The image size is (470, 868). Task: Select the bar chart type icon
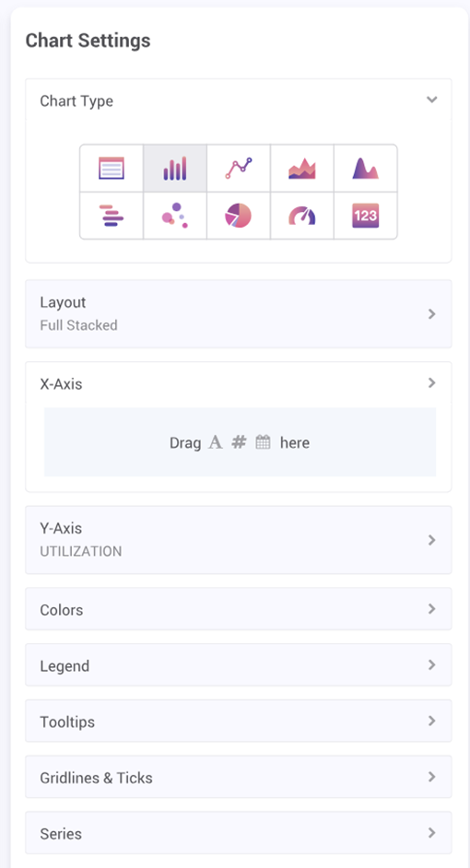(x=175, y=169)
